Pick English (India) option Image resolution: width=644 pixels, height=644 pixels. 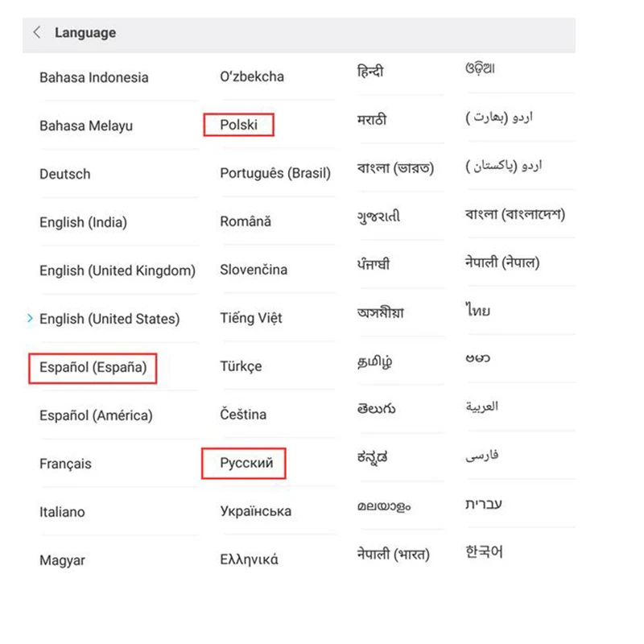[x=83, y=222]
